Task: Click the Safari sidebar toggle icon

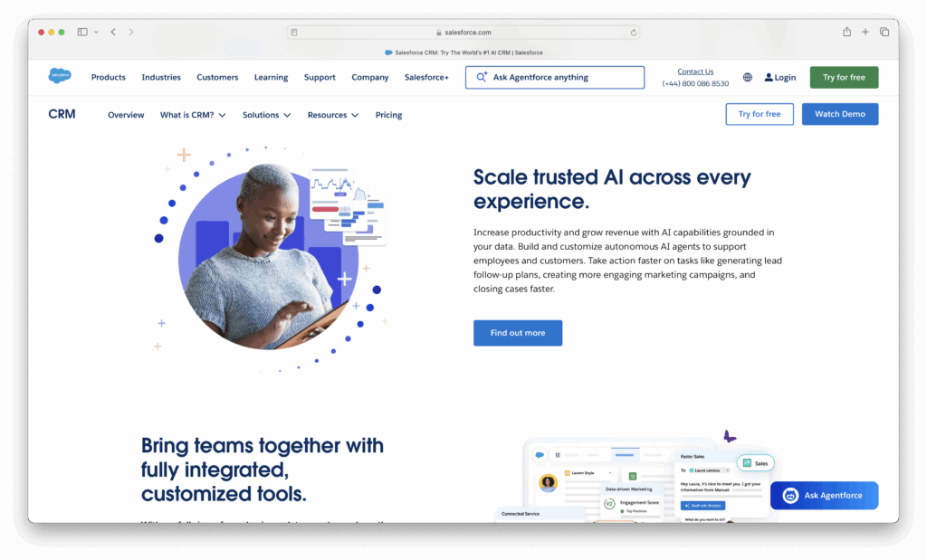Action: click(x=82, y=32)
